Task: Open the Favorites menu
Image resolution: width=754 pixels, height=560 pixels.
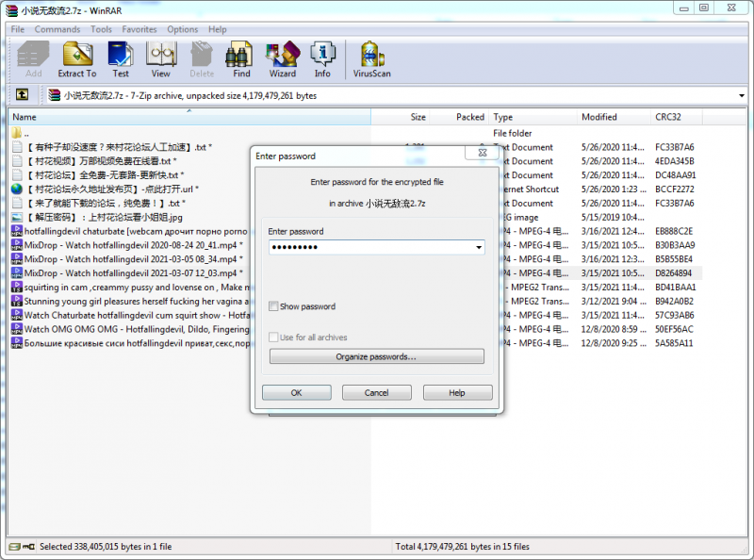Action: click(139, 29)
